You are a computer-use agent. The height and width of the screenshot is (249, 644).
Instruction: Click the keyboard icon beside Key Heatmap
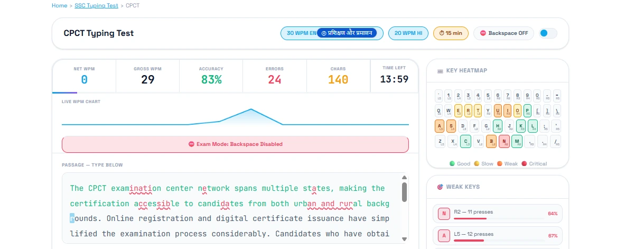[x=440, y=71]
